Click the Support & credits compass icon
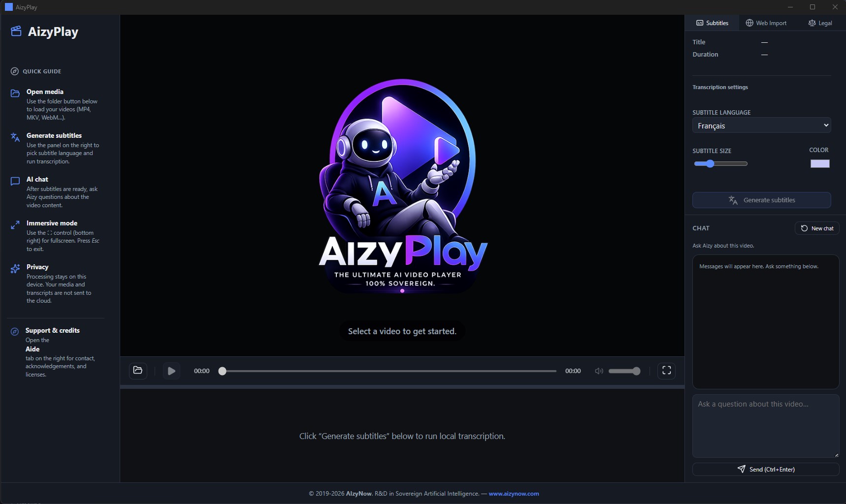 [x=15, y=332]
